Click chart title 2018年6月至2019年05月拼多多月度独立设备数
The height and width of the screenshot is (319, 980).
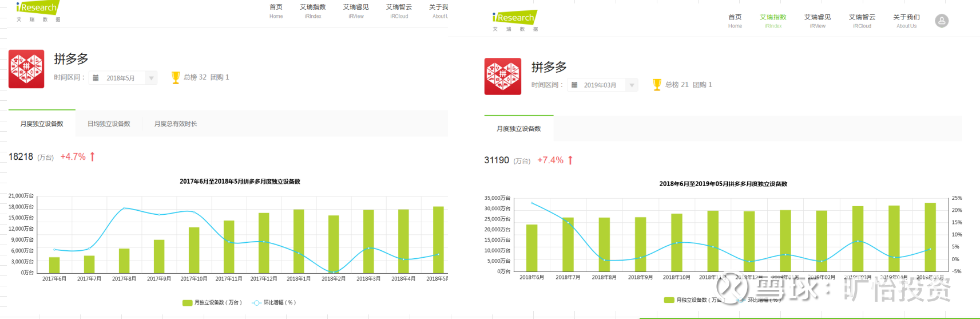click(723, 184)
